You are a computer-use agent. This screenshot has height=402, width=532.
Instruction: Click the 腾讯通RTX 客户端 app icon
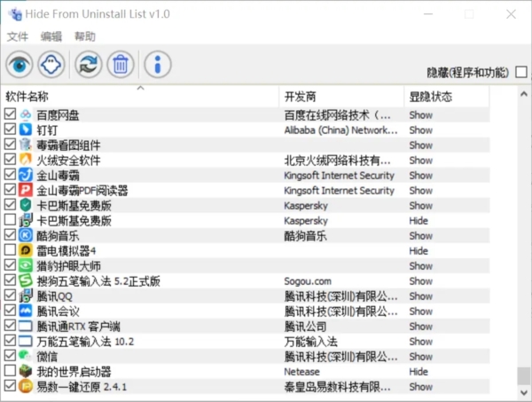[x=26, y=327]
